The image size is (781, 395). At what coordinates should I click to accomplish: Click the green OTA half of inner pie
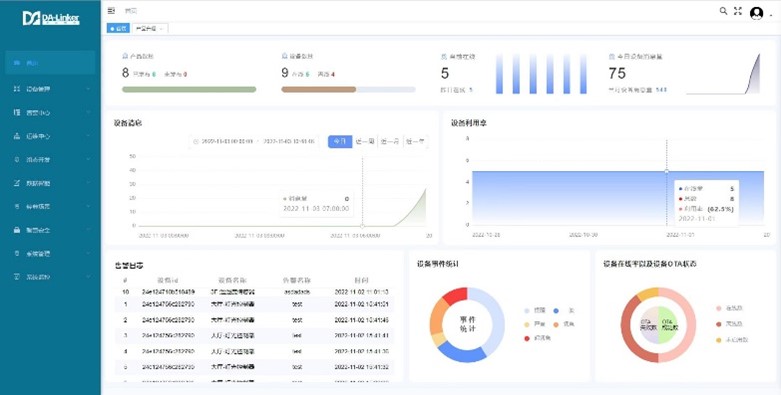coord(668,325)
